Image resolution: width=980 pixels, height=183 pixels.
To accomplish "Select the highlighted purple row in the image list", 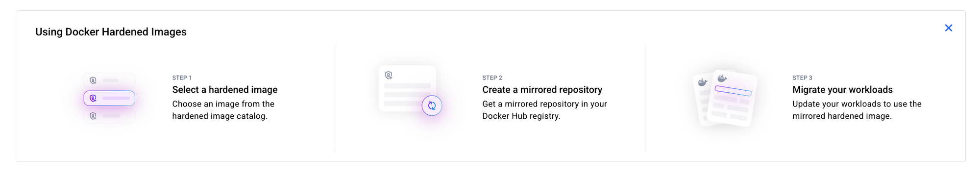I will (109, 98).
